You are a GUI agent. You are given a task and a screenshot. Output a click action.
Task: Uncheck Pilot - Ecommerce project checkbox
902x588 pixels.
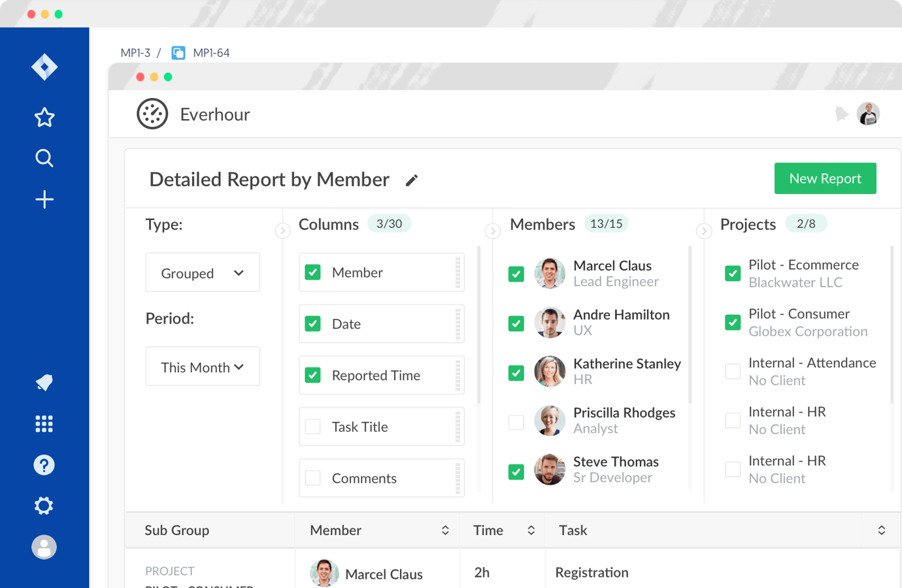tap(733, 273)
